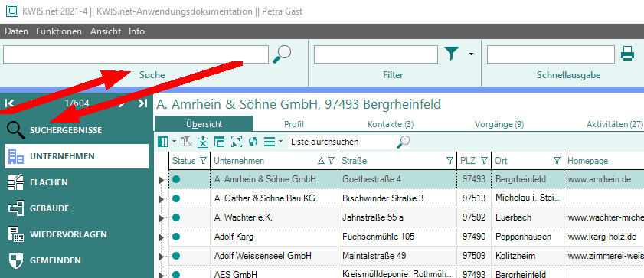Open the filter on the Status column
Viewport: 644px width, 278px height.
pyautogui.click(x=203, y=161)
